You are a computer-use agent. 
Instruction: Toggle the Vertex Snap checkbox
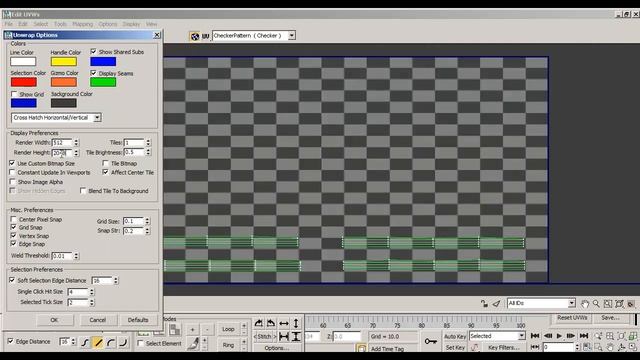13,236
